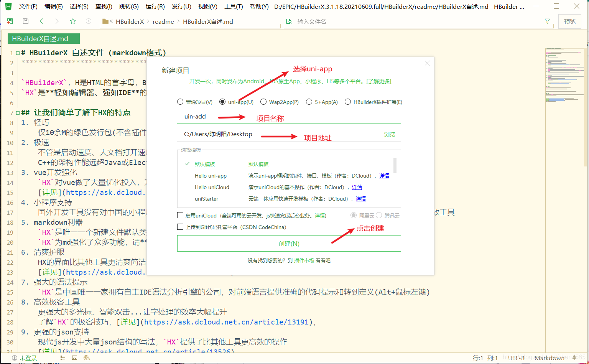
Task: Check 上传到Git代码托管平台 checkbox
Action: [180, 227]
